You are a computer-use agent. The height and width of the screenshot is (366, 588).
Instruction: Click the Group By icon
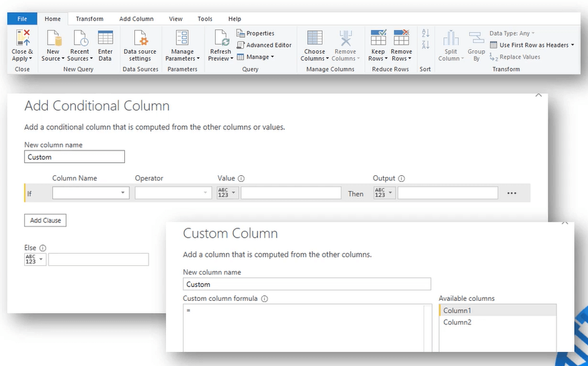tap(476, 38)
